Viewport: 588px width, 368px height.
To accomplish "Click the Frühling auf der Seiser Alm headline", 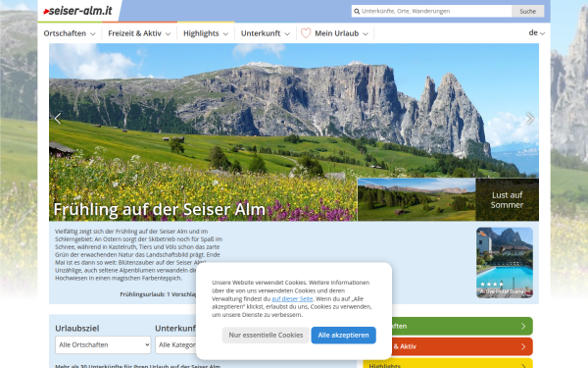I will [x=160, y=210].
